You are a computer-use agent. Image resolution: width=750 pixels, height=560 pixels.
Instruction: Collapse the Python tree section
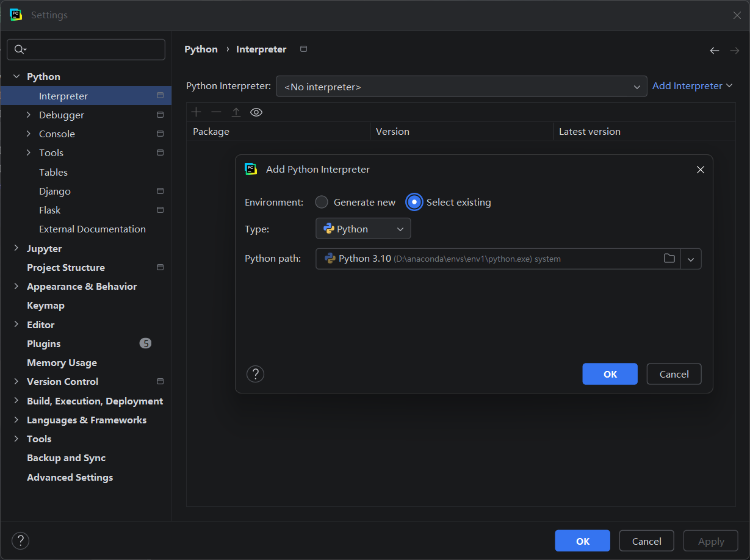click(x=16, y=76)
